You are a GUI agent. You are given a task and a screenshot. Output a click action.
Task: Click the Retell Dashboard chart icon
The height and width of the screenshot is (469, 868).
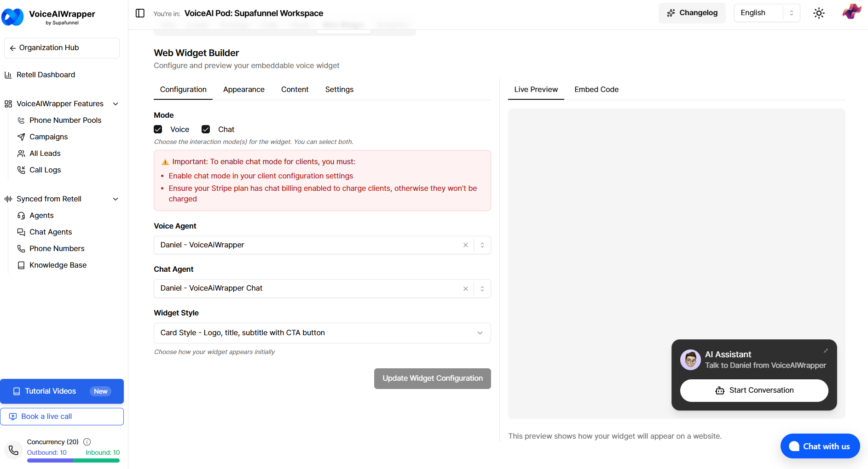[x=8, y=75]
